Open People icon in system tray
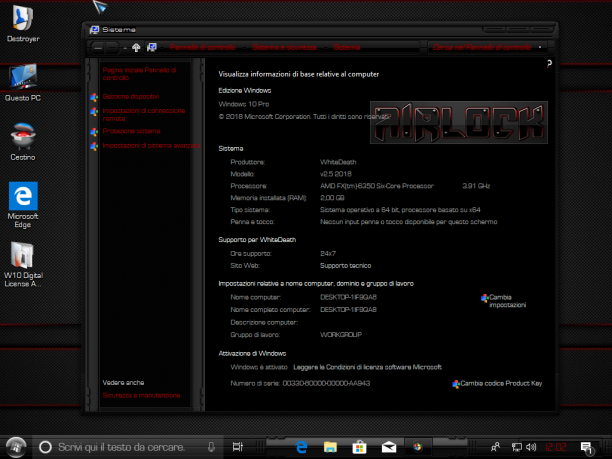 pyautogui.click(x=496, y=447)
